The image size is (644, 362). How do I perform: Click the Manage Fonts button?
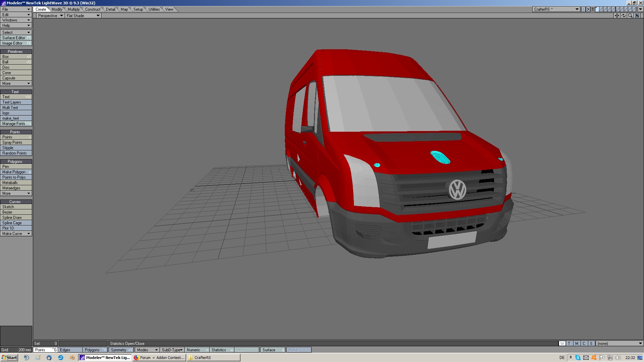16,124
